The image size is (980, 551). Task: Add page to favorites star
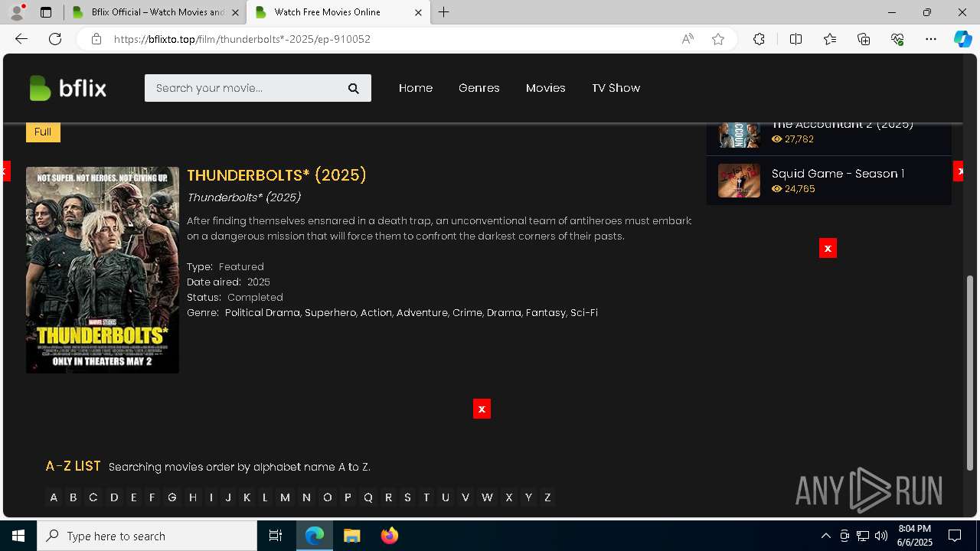click(718, 39)
